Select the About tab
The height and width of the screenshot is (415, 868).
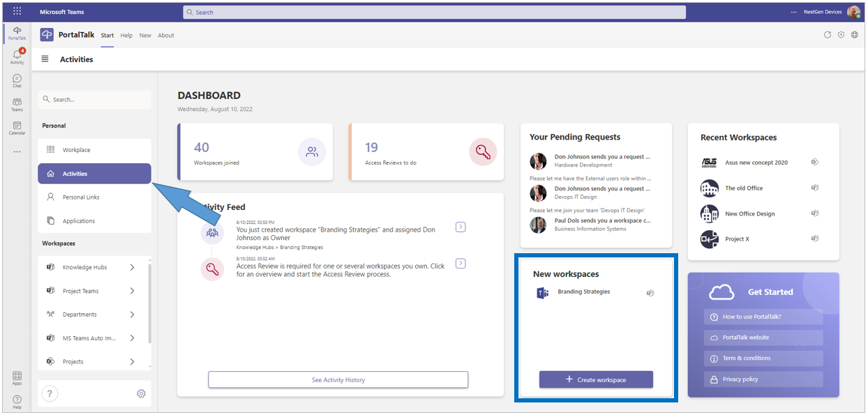(166, 36)
